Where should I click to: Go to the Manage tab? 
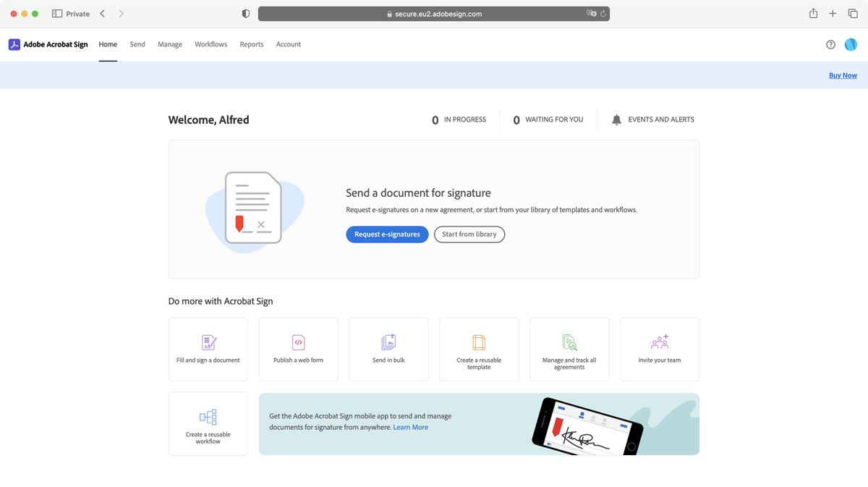(170, 44)
